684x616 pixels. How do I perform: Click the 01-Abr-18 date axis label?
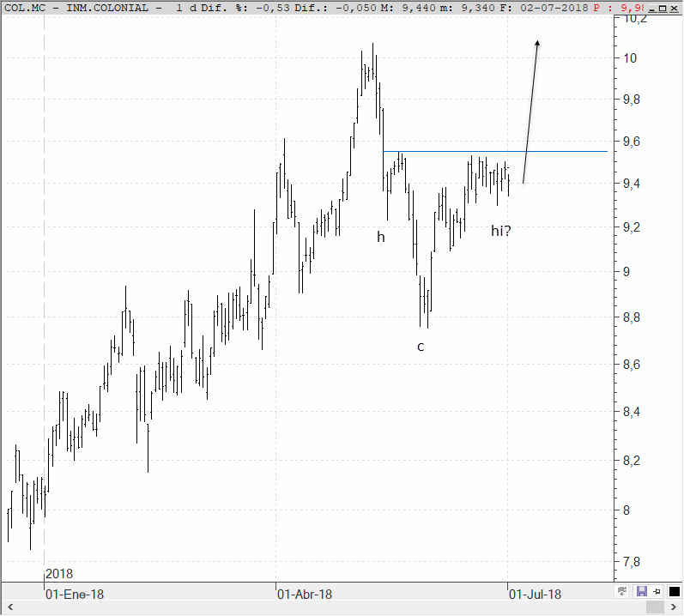click(x=305, y=595)
